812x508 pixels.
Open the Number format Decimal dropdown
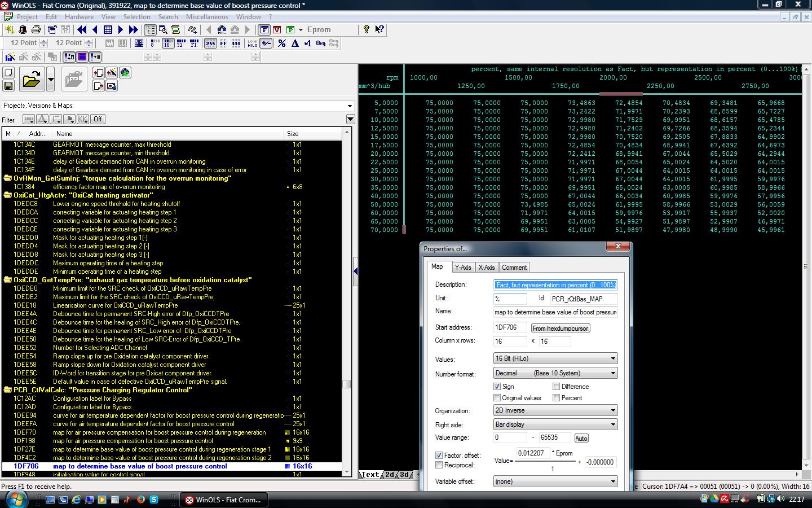pos(555,373)
